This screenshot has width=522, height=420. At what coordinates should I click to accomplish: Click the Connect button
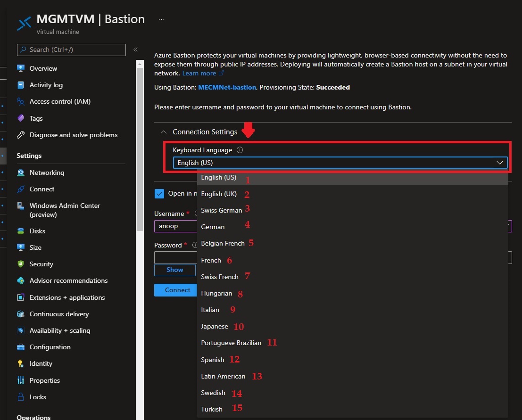pyautogui.click(x=176, y=290)
